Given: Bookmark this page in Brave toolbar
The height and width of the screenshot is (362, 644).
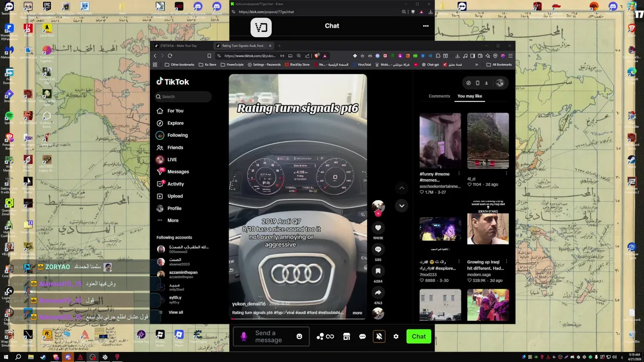Looking at the screenshot, I should [x=209, y=56].
